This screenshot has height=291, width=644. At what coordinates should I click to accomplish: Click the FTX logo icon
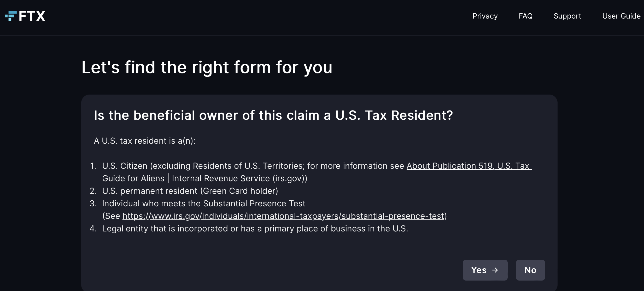[11, 16]
